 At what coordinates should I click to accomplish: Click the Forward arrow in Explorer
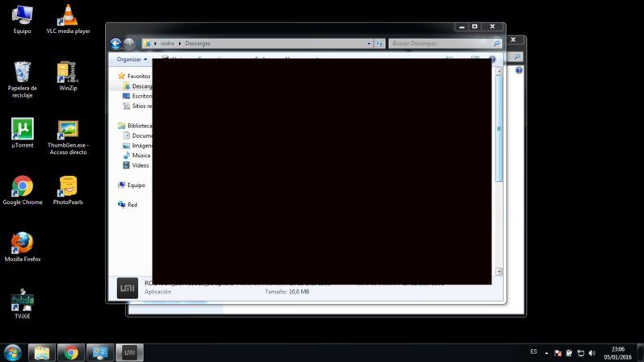coord(129,44)
